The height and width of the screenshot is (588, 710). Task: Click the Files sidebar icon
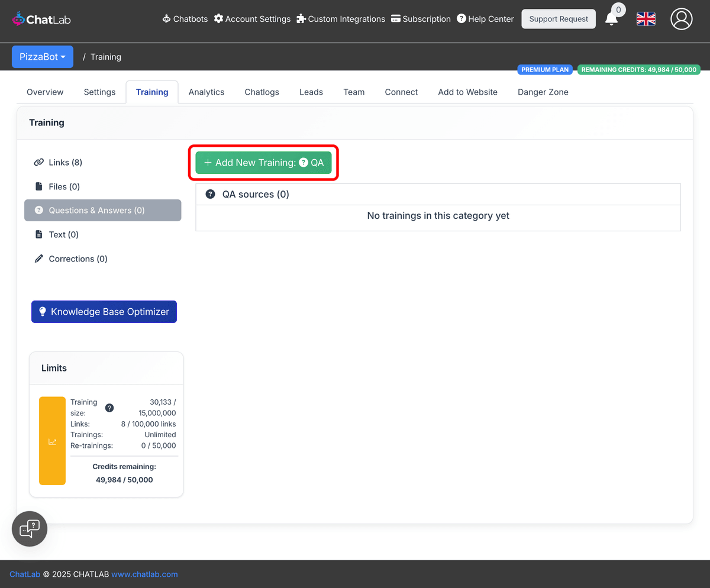click(x=38, y=186)
